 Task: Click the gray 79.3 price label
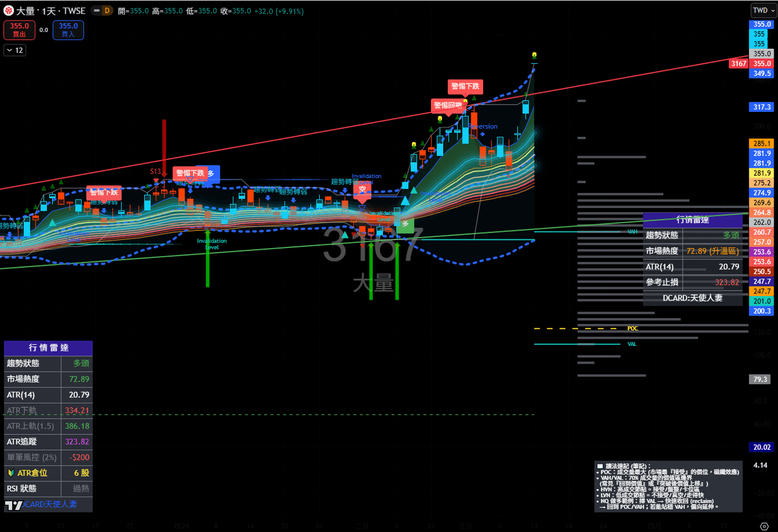point(761,379)
